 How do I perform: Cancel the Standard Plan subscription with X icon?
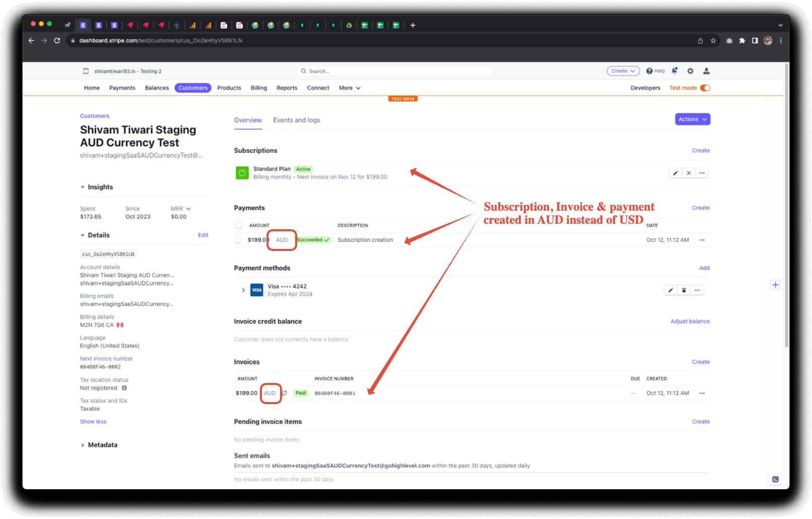[x=689, y=173]
